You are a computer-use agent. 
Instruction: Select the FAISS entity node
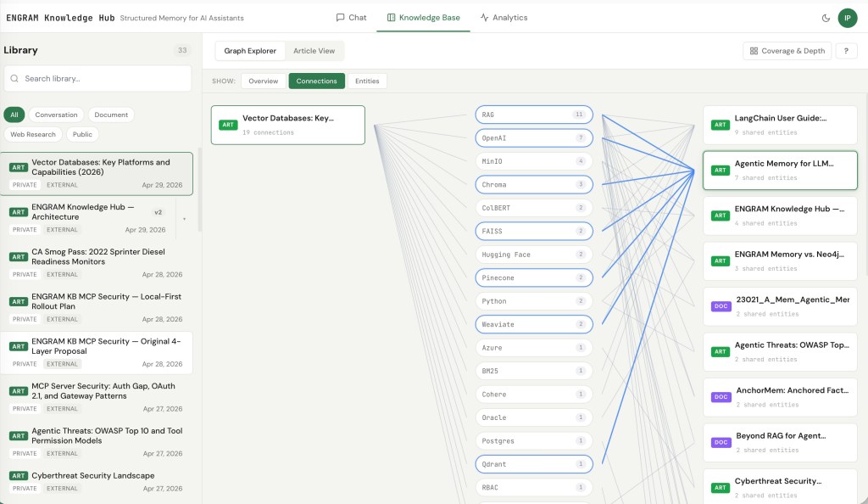point(534,231)
